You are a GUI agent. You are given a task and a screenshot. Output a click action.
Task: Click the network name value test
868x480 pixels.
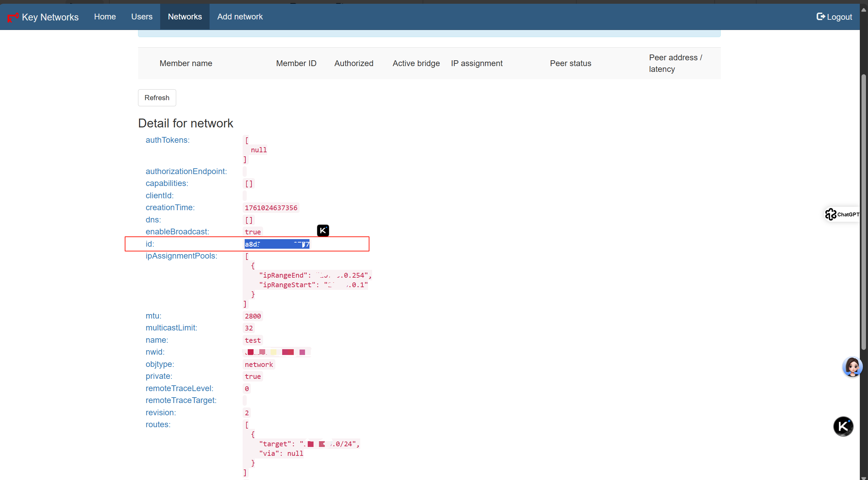pos(253,340)
